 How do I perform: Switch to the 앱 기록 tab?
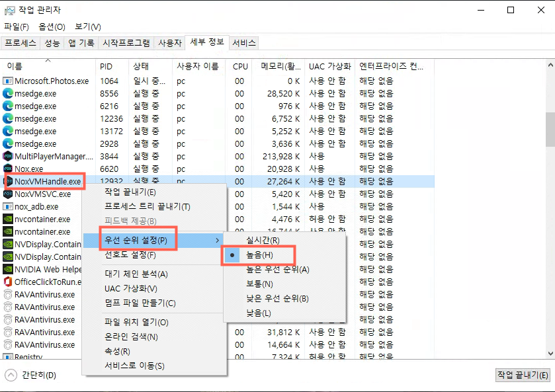tap(81, 43)
